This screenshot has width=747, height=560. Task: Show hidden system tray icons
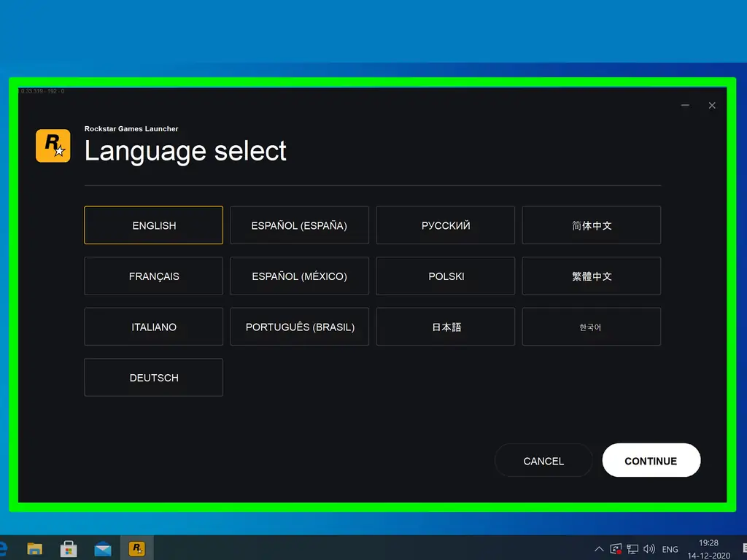(x=600, y=549)
